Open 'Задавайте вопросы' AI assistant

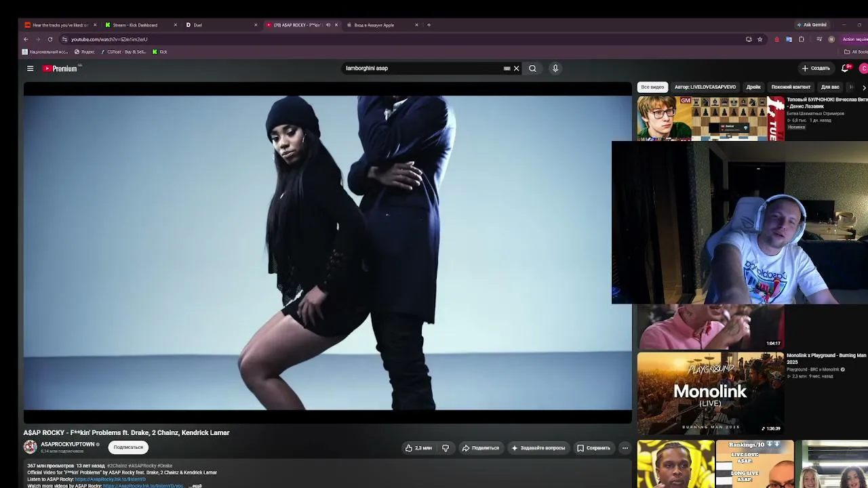(538, 448)
